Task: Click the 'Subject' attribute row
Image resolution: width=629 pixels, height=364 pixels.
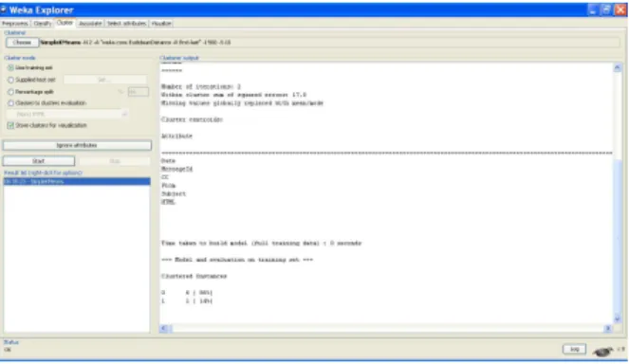Action: [x=174, y=194]
